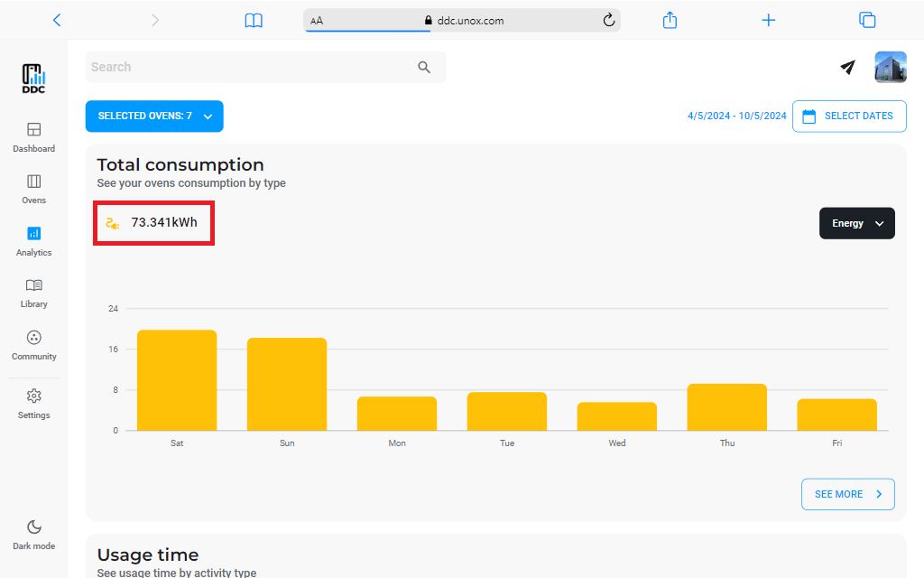Click the search magnifier icon
The width and height of the screenshot is (924, 578).
[x=424, y=68]
